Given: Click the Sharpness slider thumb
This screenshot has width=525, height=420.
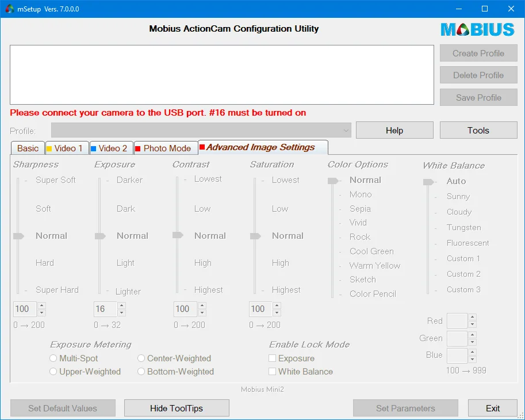Looking at the screenshot, I should (x=18, y=236).
